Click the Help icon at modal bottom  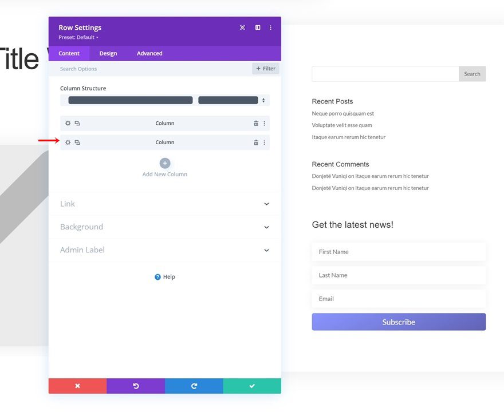point(165,276)
